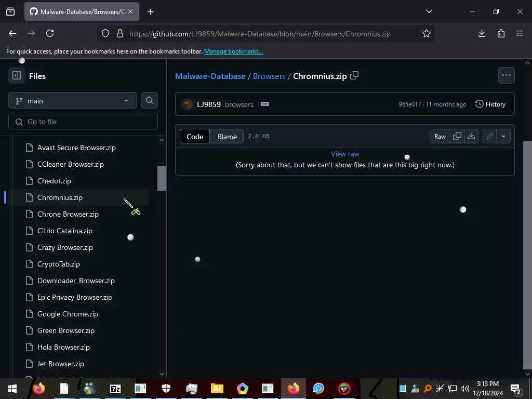Open the Browsers breadcrumb link

269,76
